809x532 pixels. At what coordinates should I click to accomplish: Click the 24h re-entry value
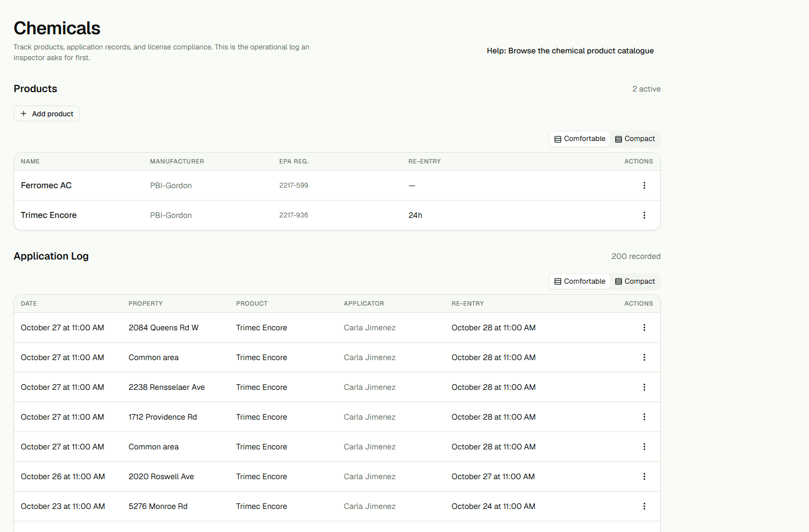coord(415,215)
